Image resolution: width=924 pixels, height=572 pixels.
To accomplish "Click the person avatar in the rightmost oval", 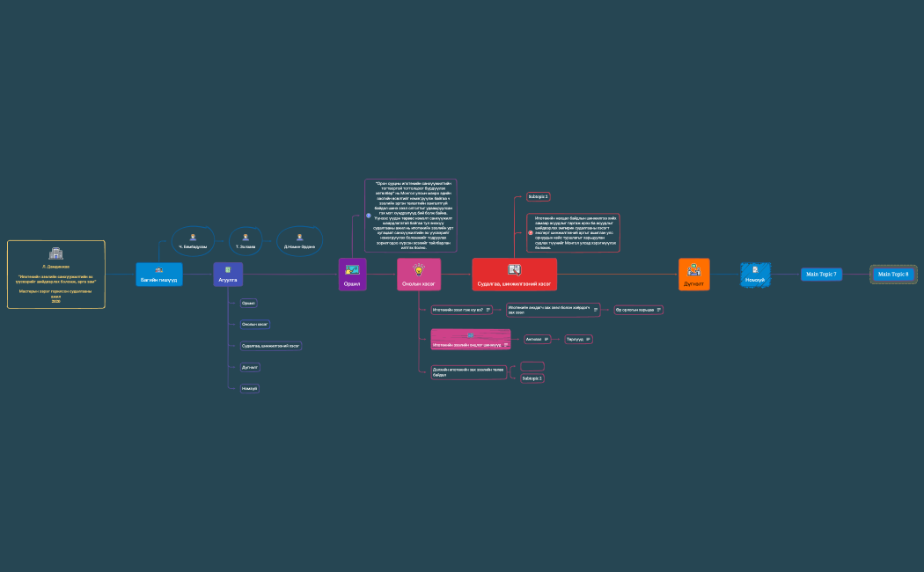I will click(299, 237).
